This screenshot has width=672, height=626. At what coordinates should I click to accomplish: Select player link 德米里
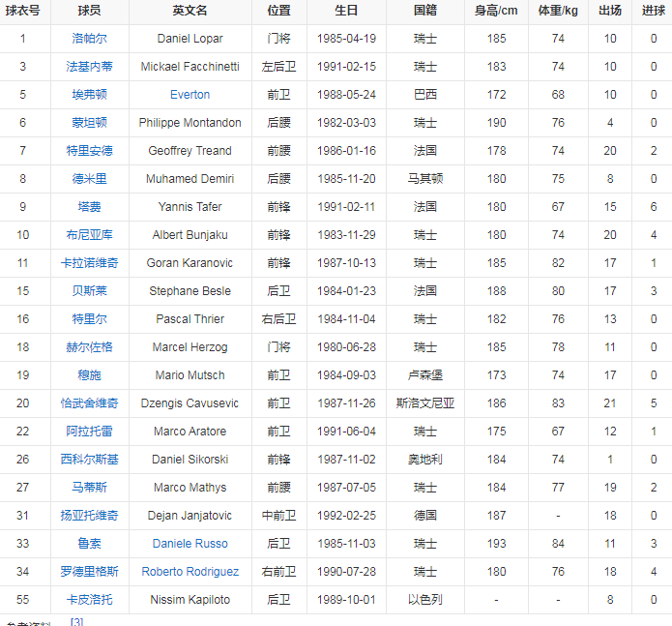(x=89, y=179)
